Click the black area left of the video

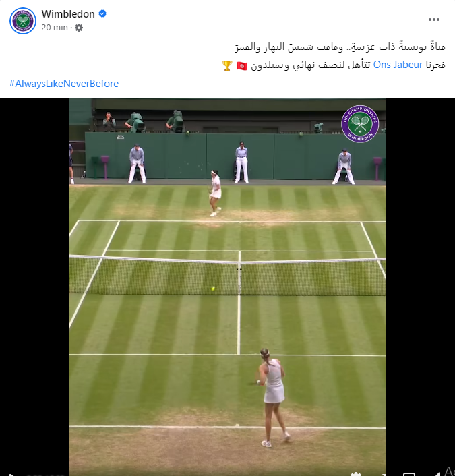[34, 287]
